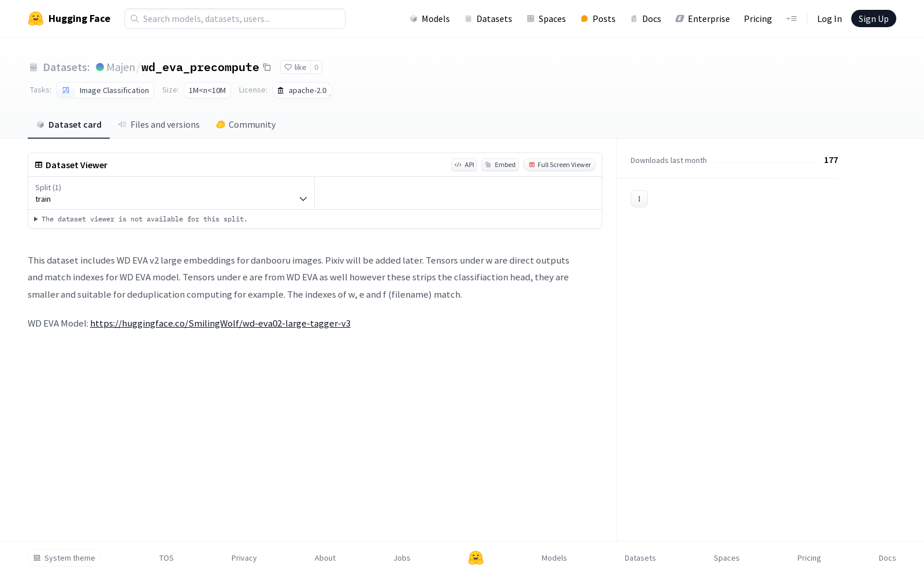924x578 pixels.
Task: Click the footer Hugging Face emoji logo
Action: 476,558
